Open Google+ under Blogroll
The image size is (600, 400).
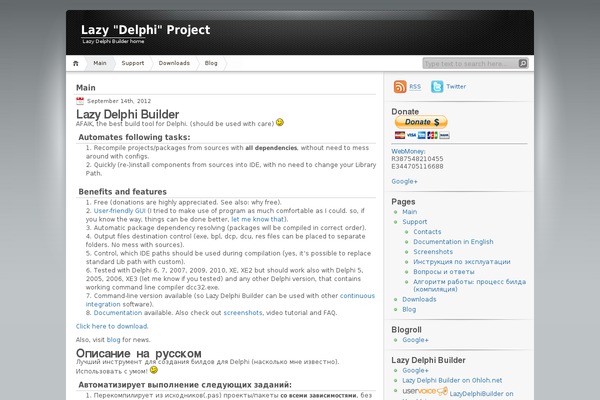[x=415, y=340]
